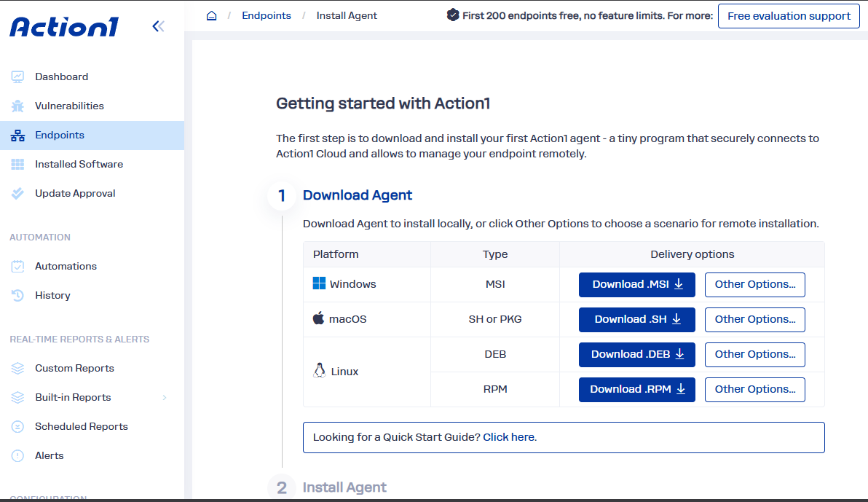Viewport: 868px width, 502px height.
Task: Click the 'SH or PKG' type cell
Action: tap(495, 319)
